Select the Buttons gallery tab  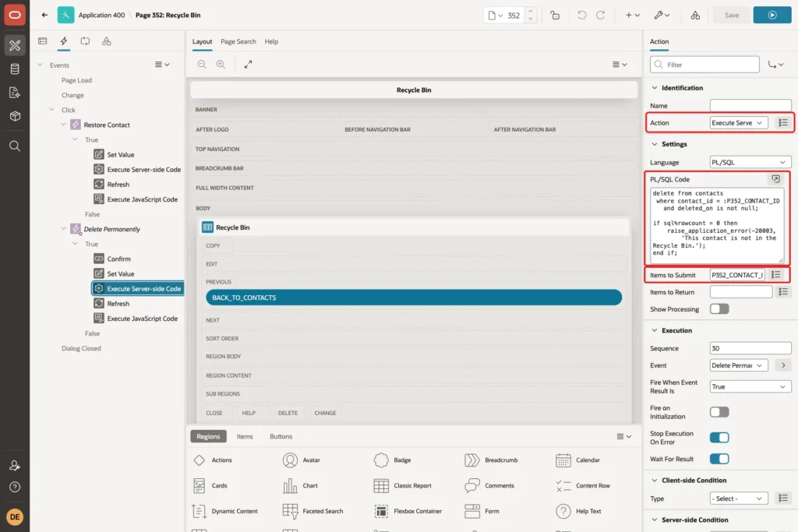pos(281,436)
